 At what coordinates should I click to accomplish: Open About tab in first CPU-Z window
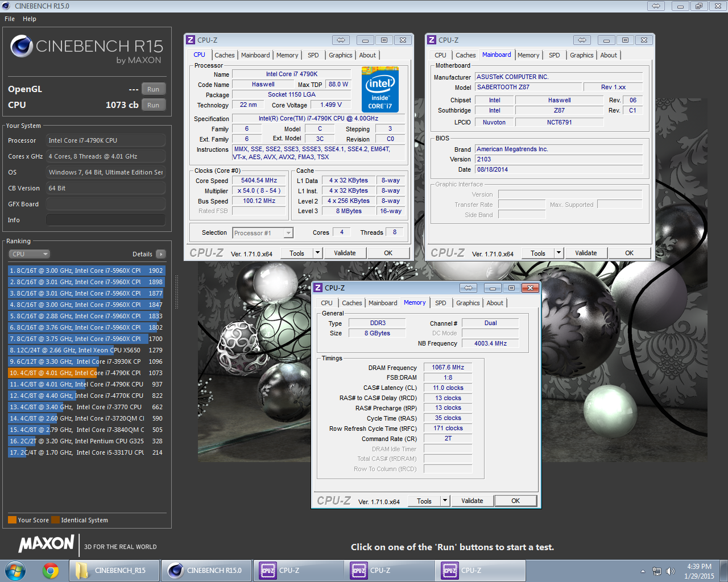pyautogui.click(x=367, y=55)
